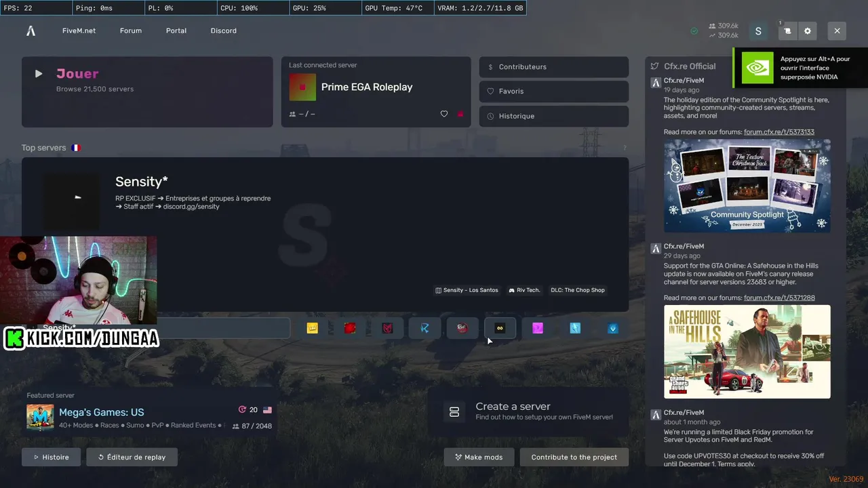Click the Jouer browse servers card
868x488 pixels.
pyautogui.click(x=147, y=91)
